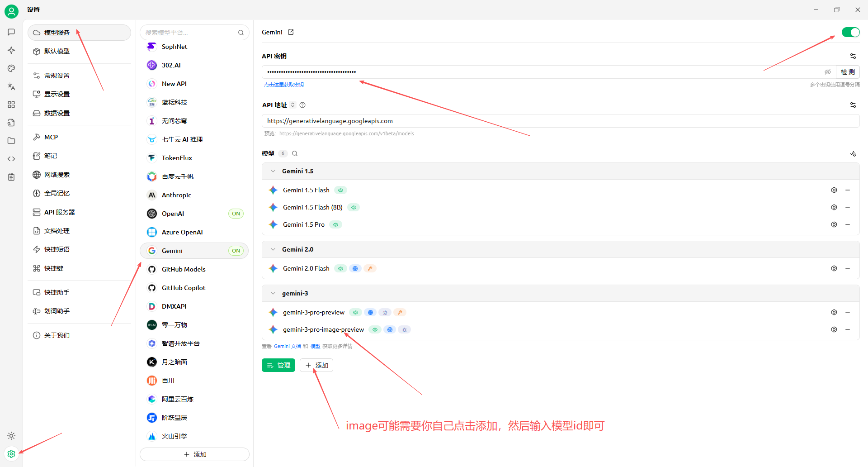The image size is (868, 467).
Task: Open the 模型 details link
Action: pyautogui.click(x=315, y=346)
